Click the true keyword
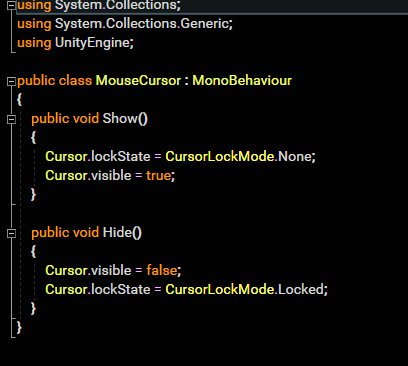This screenshot has height=366, width=408. (159, 176)
